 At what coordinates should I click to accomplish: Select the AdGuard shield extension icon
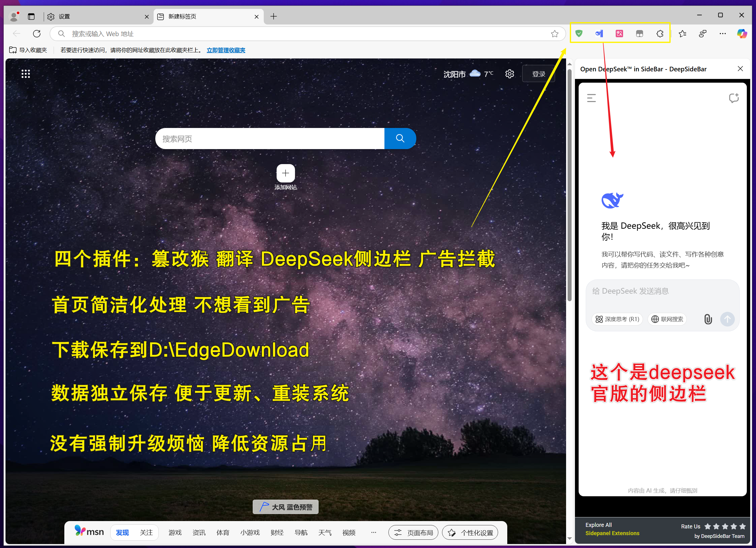579,33
